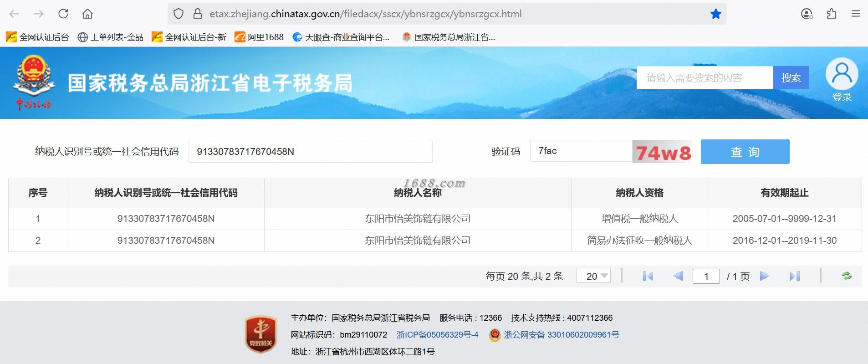The height and width of the screenshot is (364, 868).
Task: Open 全网认证后台-新 bookmark
Action: [189, 37]
